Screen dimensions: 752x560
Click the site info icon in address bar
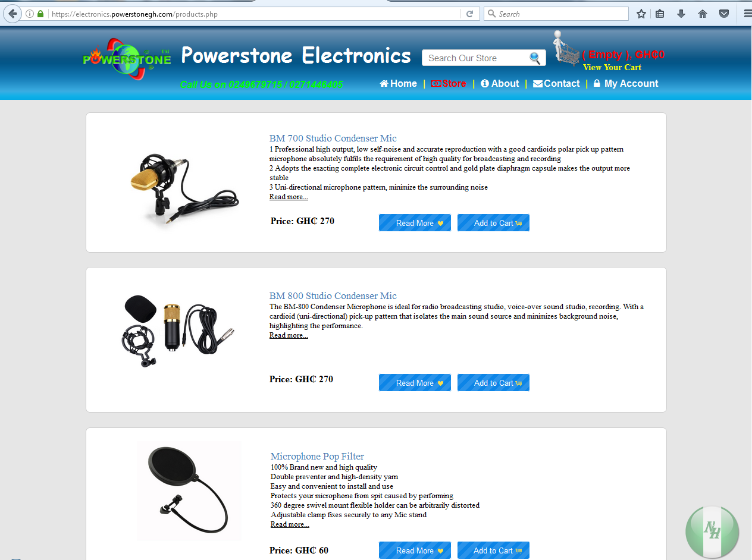click(30, 14)
